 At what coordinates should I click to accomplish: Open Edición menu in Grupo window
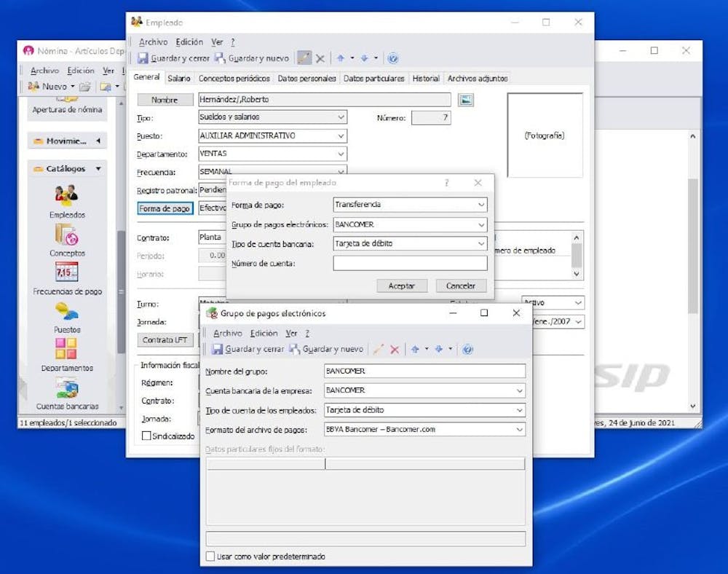(x=264, y=333)
